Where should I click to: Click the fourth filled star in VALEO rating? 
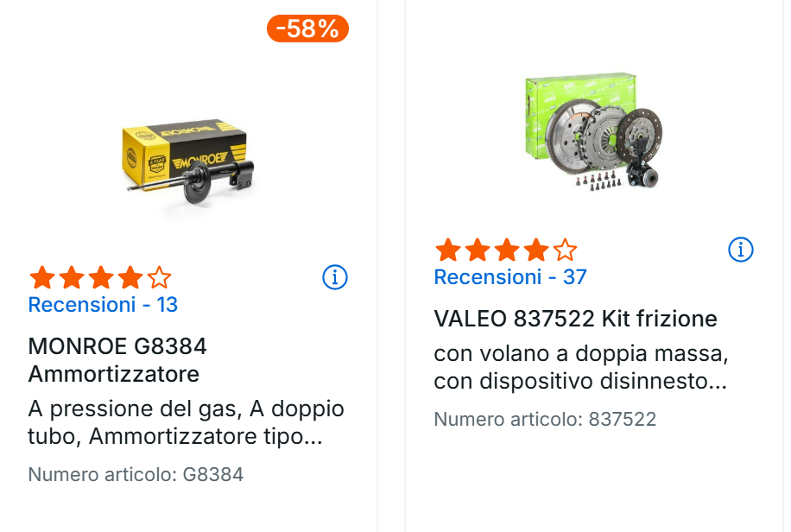point(535,250)
